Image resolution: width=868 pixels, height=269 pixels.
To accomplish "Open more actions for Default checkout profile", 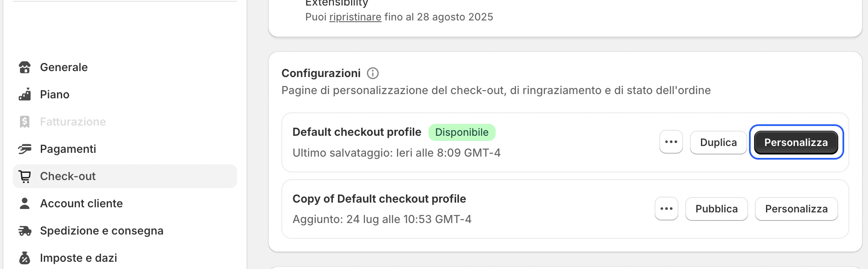I will (x=671, y=142).
